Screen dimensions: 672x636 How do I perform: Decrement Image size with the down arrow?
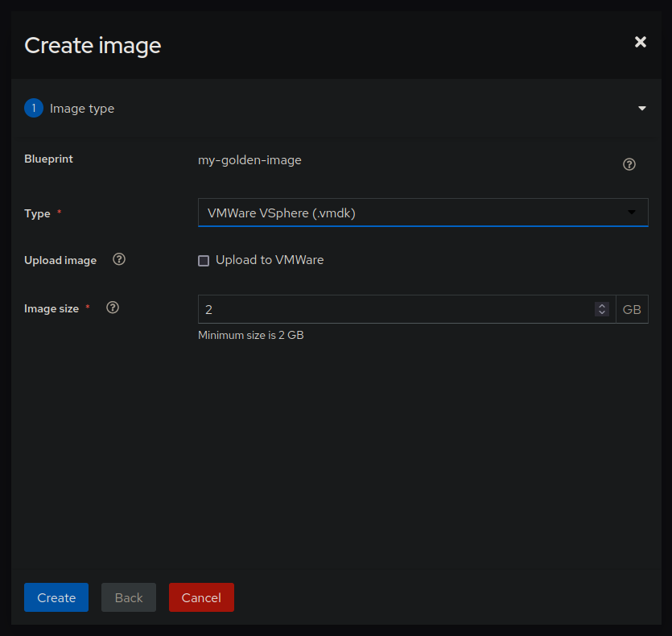601,313
